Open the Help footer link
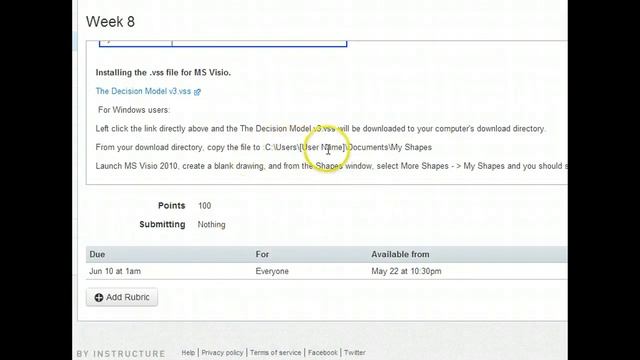Viewport: 640px width, 360px height. tap(188, 353)
